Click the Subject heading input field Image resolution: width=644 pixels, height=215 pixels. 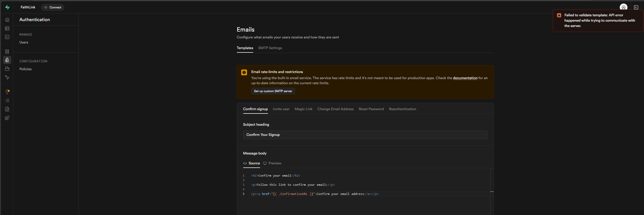(x=365, y=135)
